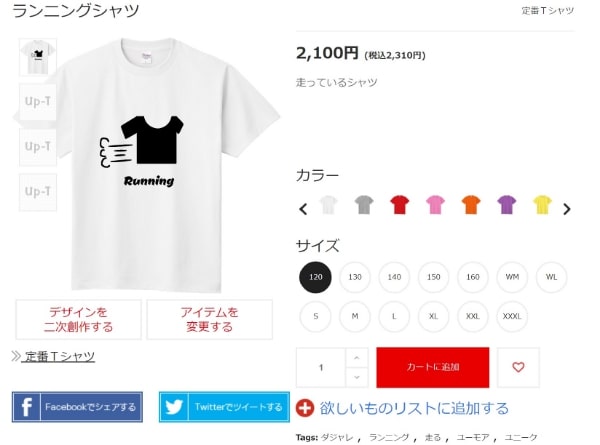Click the red plus wishlist icon
Screen dimensions: 600x445
click(305, 408)
